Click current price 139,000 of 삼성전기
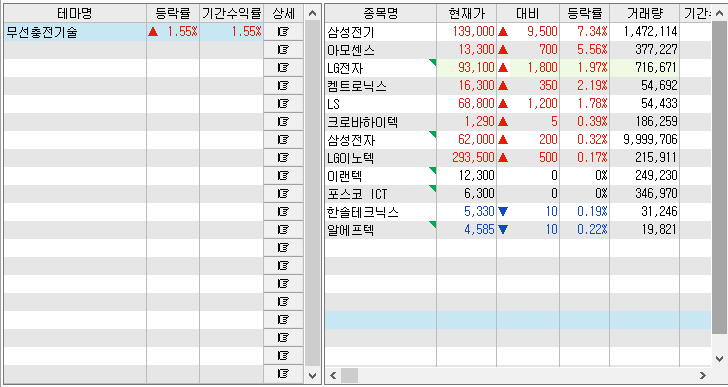The width and height of the screenshot is (728, 387). (x=473, y=32)
